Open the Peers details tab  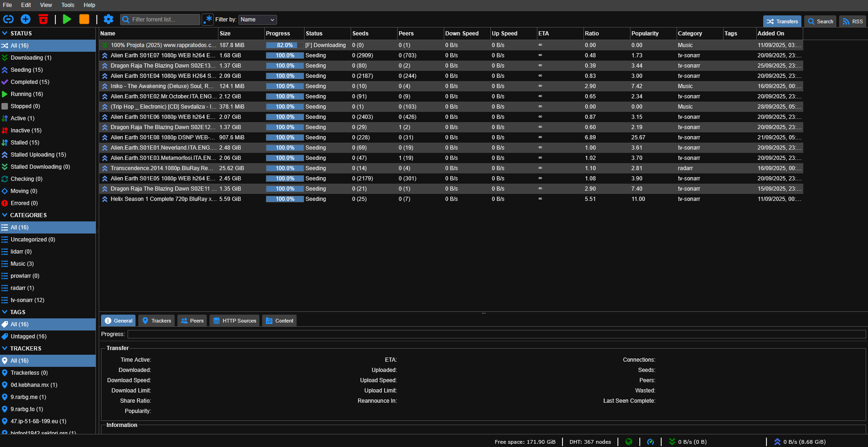point(192,321)
